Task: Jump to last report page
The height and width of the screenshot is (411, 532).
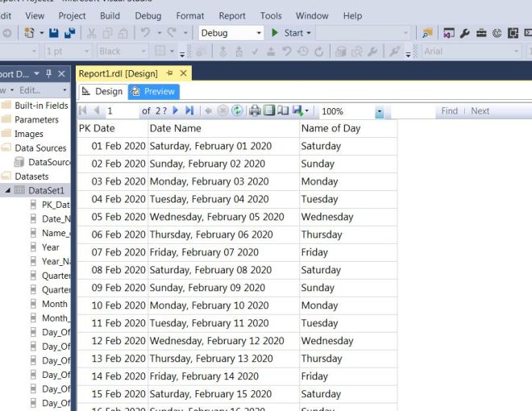Action: point(189,111)
